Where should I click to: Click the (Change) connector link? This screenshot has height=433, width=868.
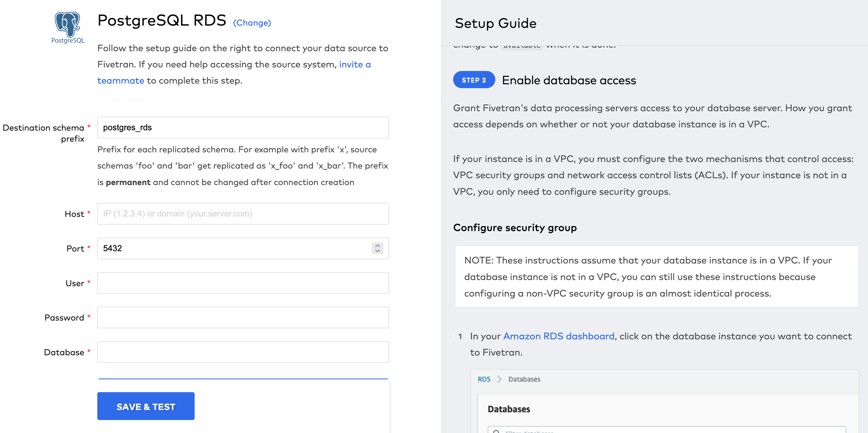click(x=252, y=23)
